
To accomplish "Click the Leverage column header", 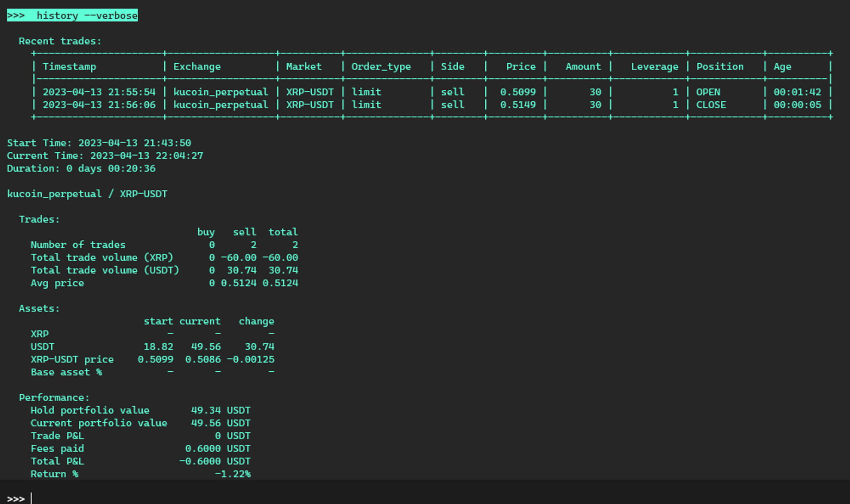I will 654,66.
